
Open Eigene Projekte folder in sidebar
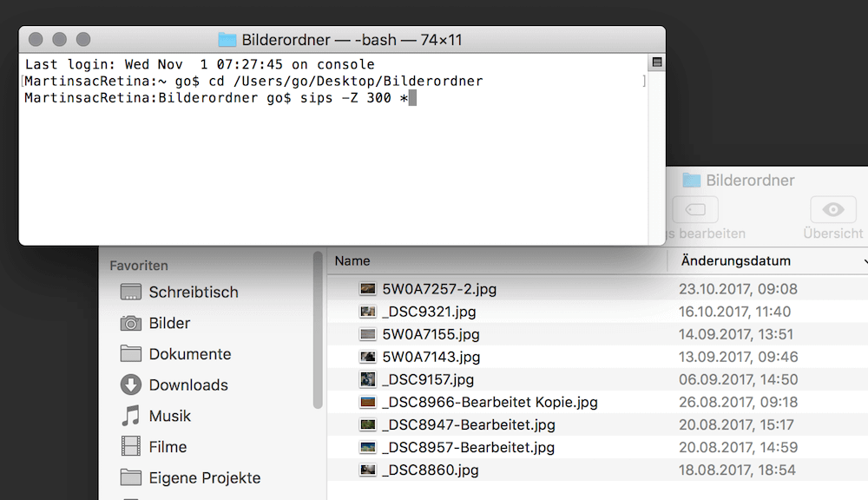tap(190, 477)
